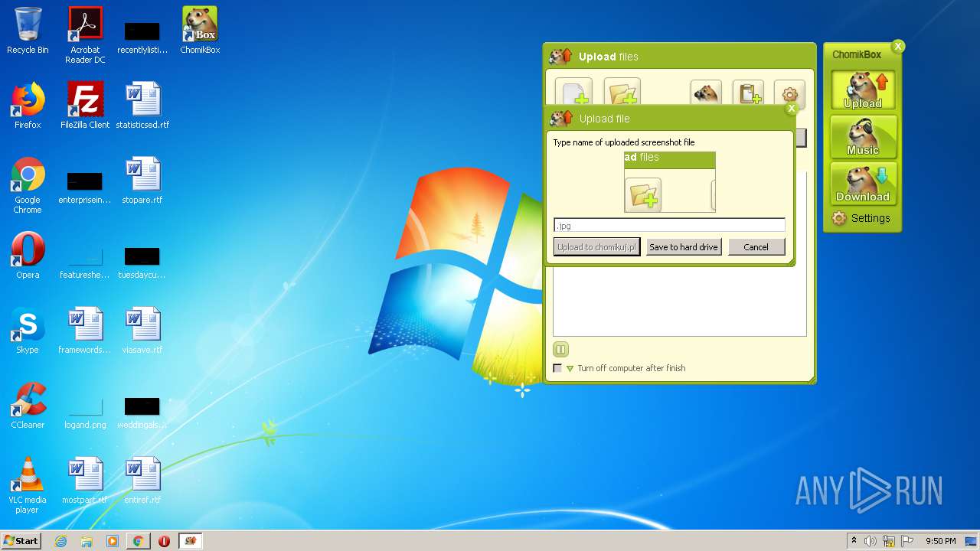Select the viasave.rtf file

coord(142,331)
